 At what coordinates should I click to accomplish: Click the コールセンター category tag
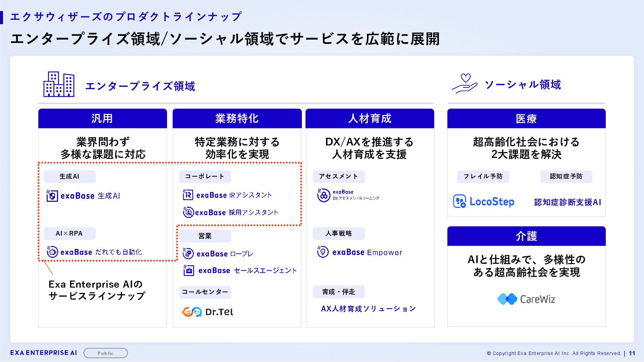tap(205, 292)
